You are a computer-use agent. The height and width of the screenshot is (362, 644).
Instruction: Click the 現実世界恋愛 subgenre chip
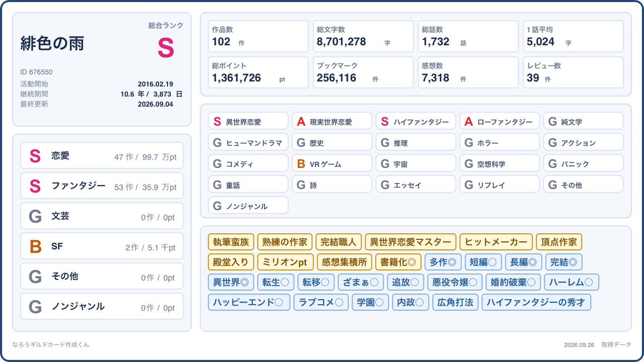tap(332, 121)
